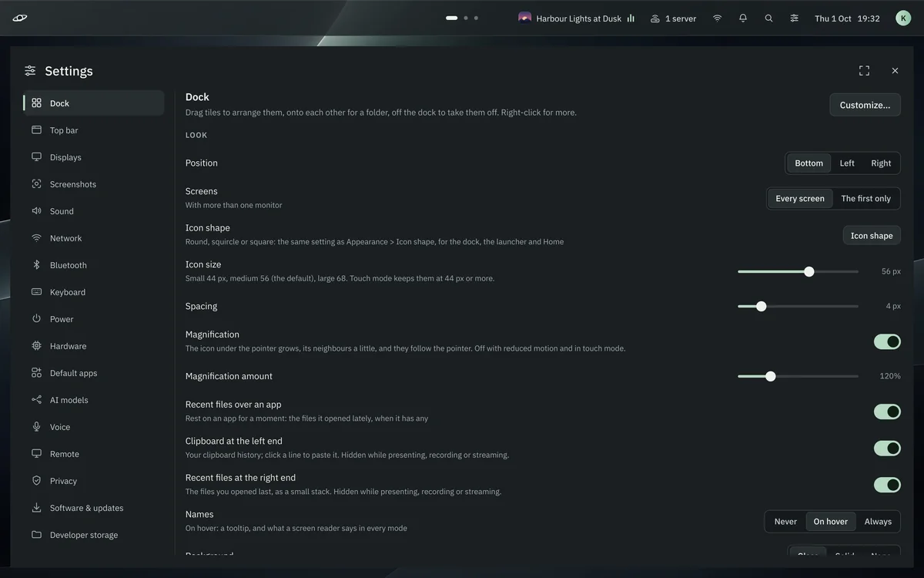Click the Top bar sidebar icon
This screenshot has width=924, height=578.
tap(36, 130)
